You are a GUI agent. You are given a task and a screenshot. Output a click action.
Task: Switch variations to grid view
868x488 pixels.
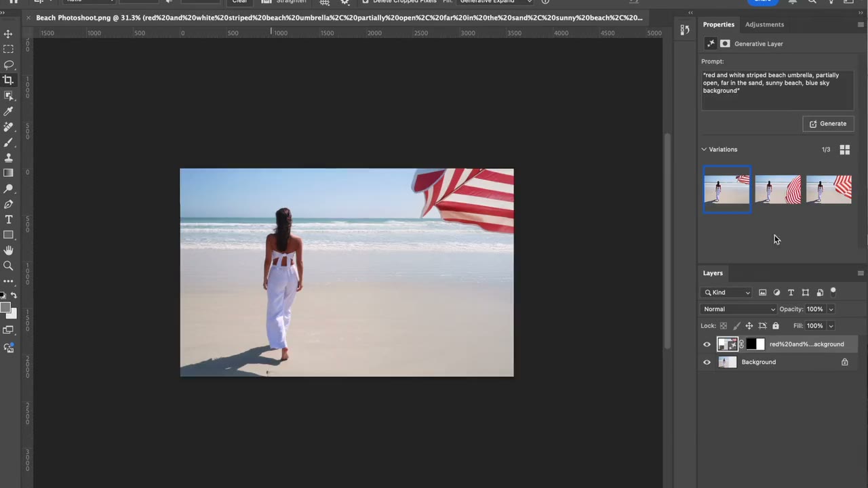pos(845,149)
